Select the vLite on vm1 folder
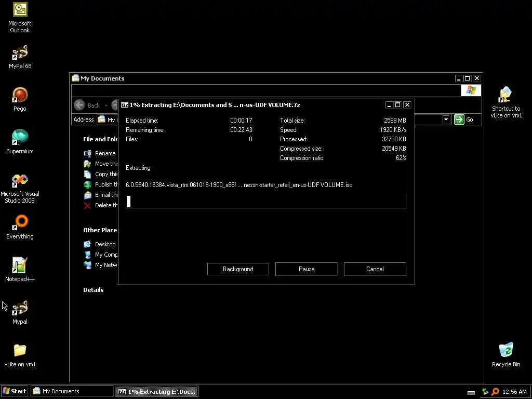 [x=20, y=355]
